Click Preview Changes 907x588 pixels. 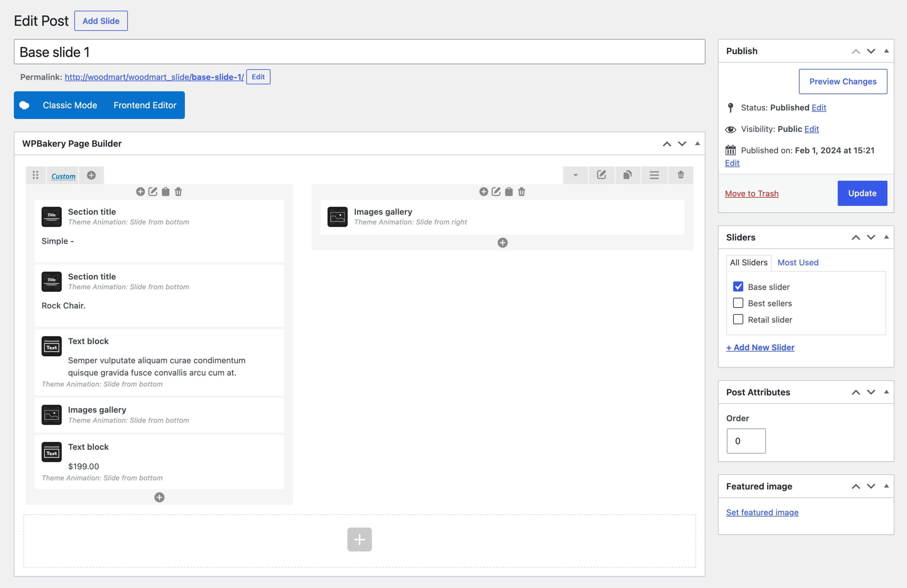coord(843,81)
